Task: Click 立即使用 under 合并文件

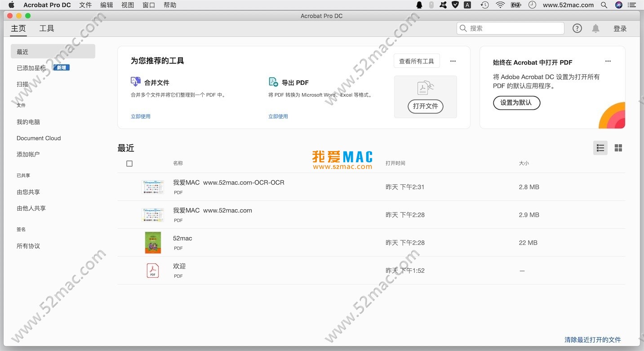Action: 141,116
